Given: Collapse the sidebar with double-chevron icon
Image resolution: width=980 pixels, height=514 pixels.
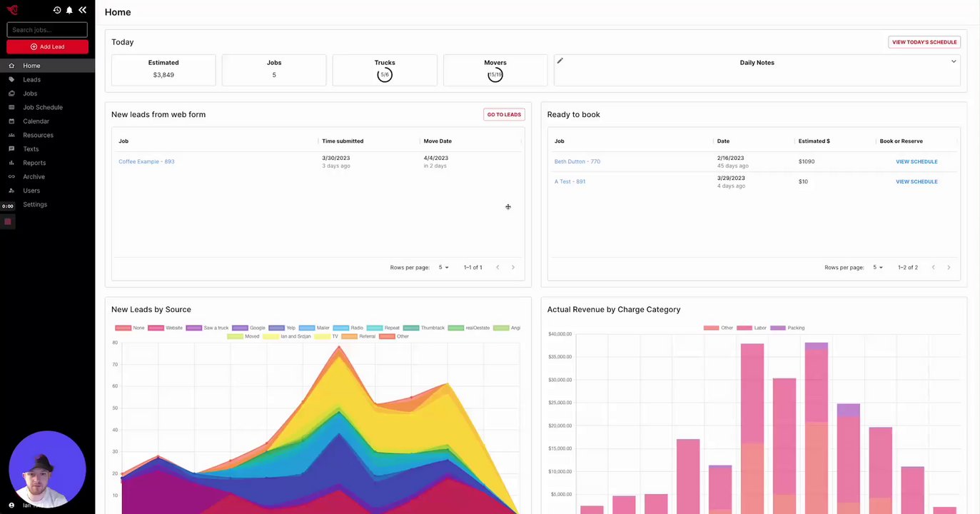Looking at the screenshot, I should [82, 10].
